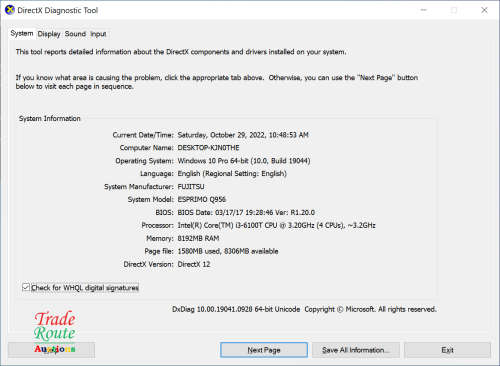
Task: Click Save All Information button
Action: tap(356, 350)
